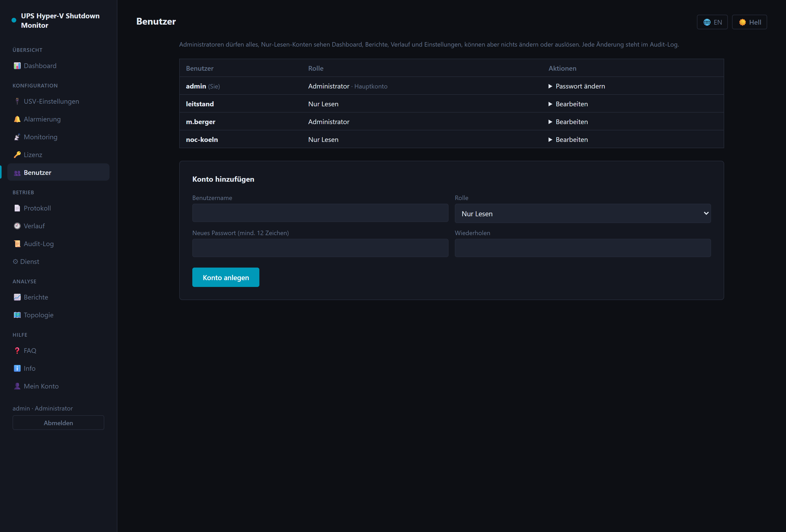Open the Rolle dropdown showing Nur Lesen
Screen dimensions: 786x532
pos(583,213)
